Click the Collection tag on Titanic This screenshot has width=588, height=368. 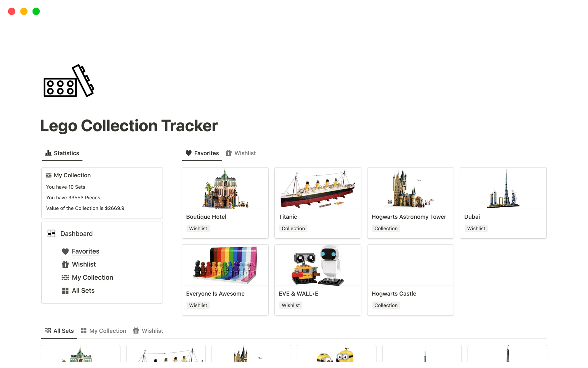[293, 228]
